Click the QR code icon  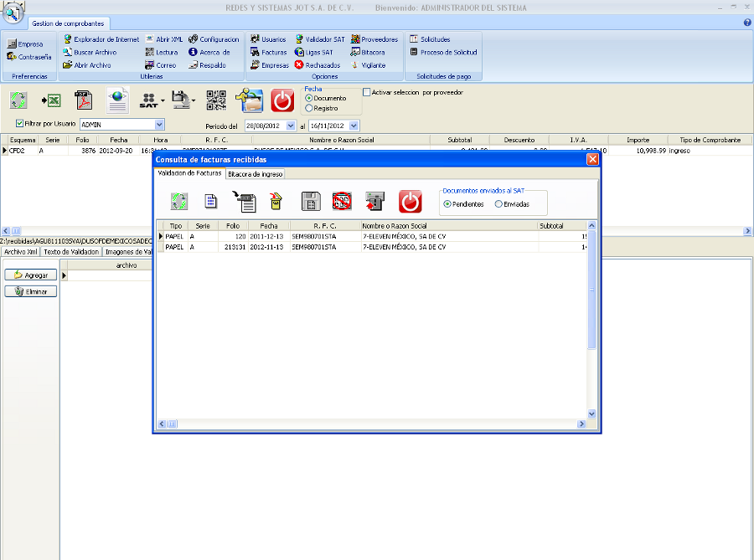tap(216, 100)
